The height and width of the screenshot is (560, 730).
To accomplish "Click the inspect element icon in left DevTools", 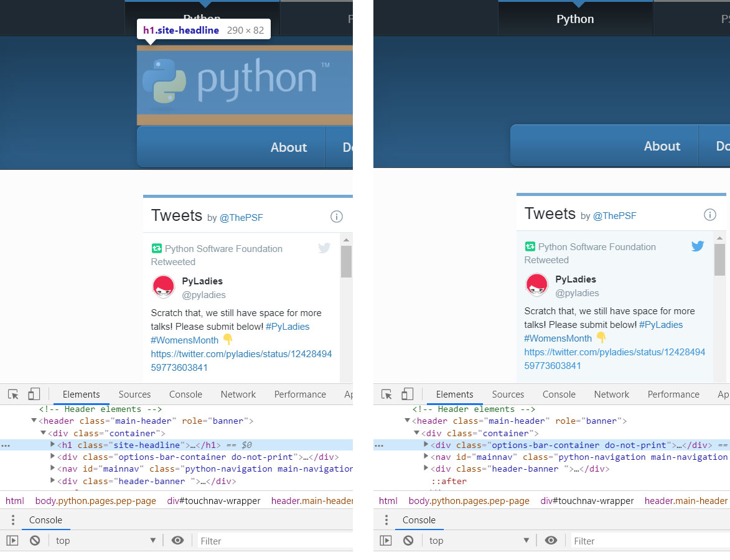I will tap(13, 394).
